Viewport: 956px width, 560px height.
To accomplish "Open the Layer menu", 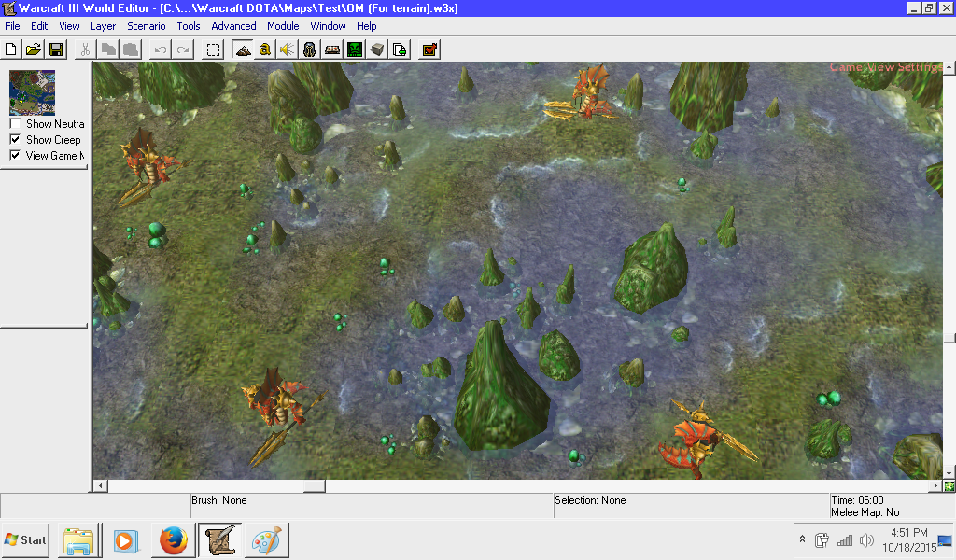I will (x=103, y=26).
